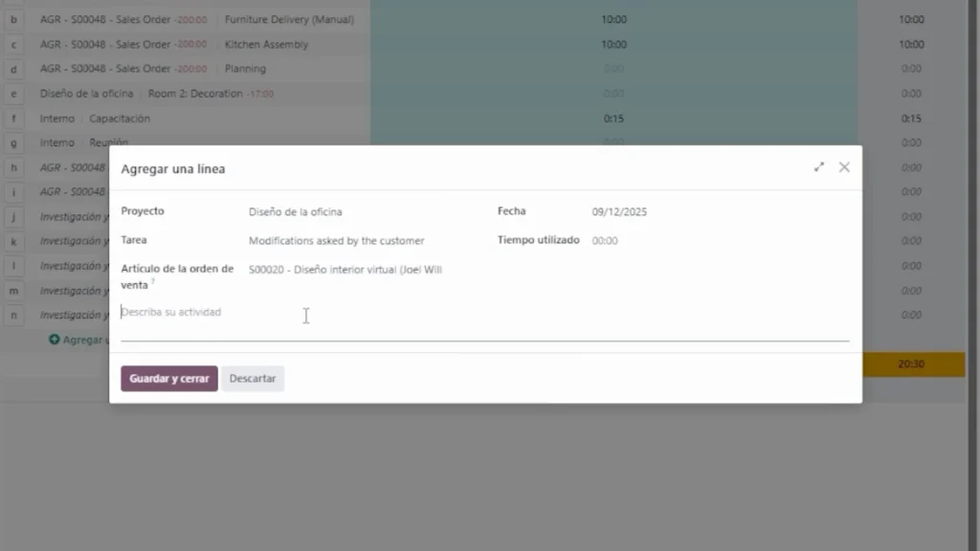This screenshot has width=980, height=551.
Task: Click the Descartar button
Action: click(253, 379)
